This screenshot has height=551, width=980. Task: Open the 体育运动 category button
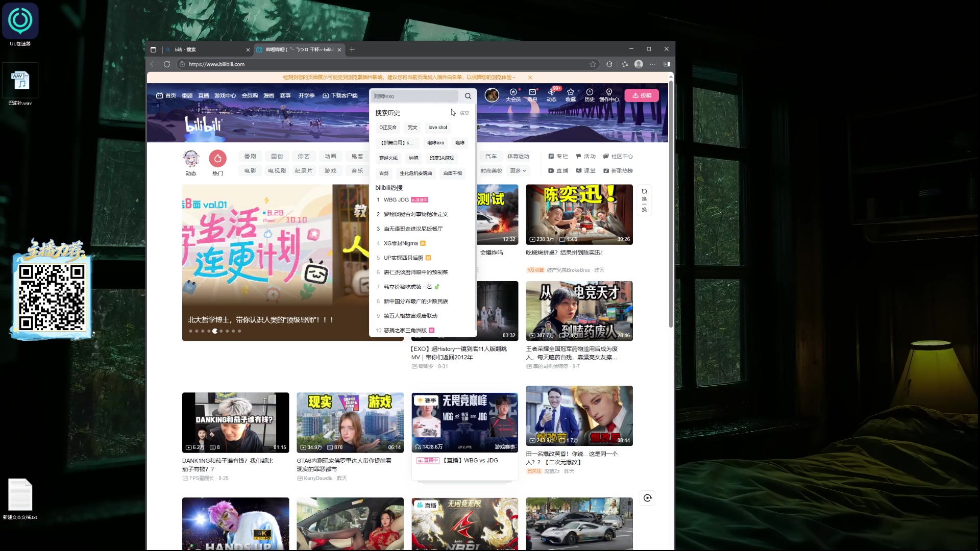coord(518,156)
